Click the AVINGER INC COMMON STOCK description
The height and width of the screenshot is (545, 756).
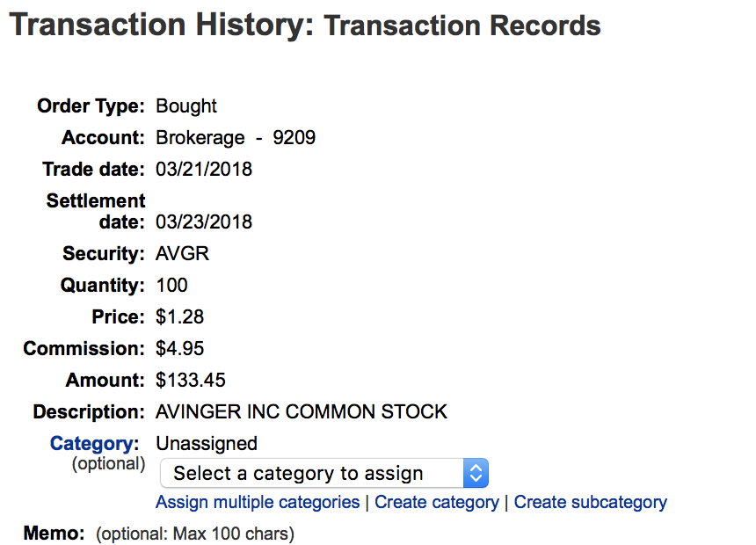point(302,412)
